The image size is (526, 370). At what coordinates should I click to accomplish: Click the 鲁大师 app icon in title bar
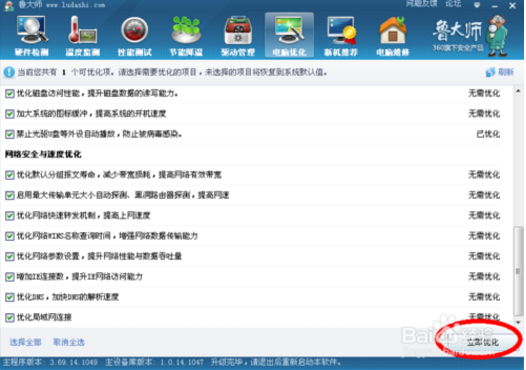(8, 5)
